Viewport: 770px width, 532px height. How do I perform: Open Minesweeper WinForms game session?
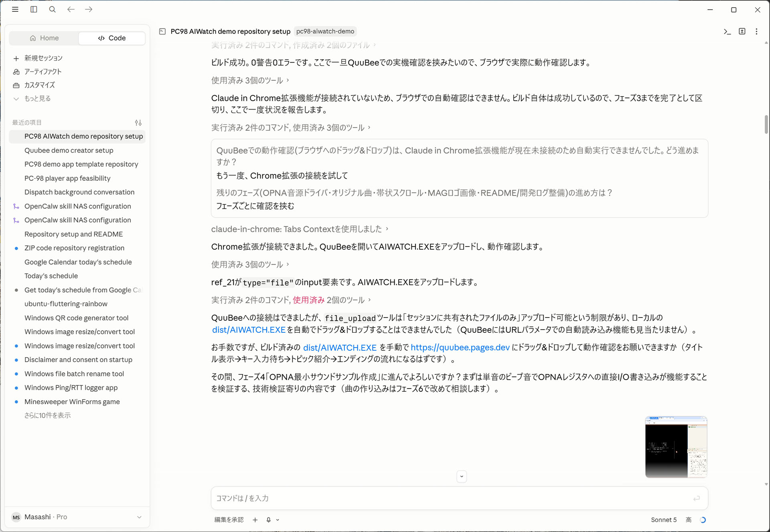(x=77, y=402)
